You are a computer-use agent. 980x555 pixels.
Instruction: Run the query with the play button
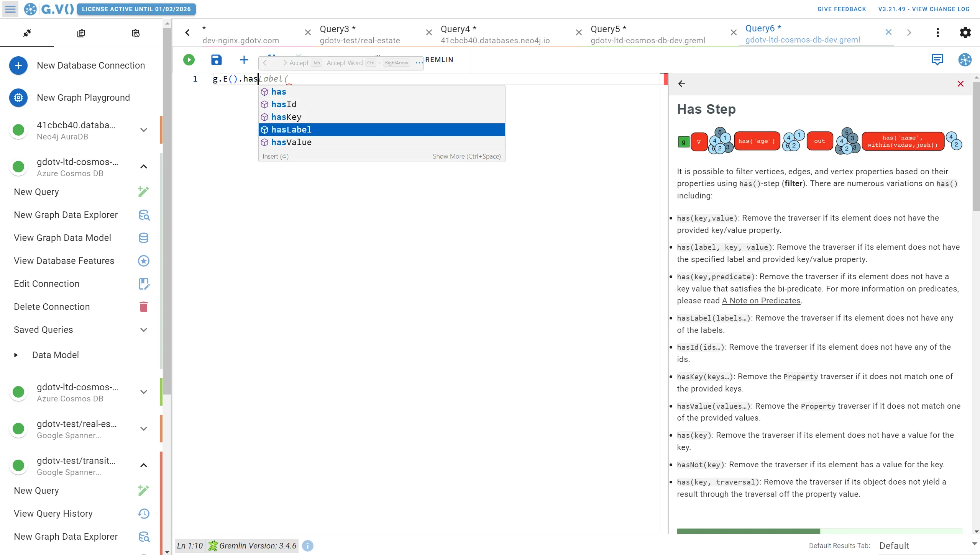[189, 60]
